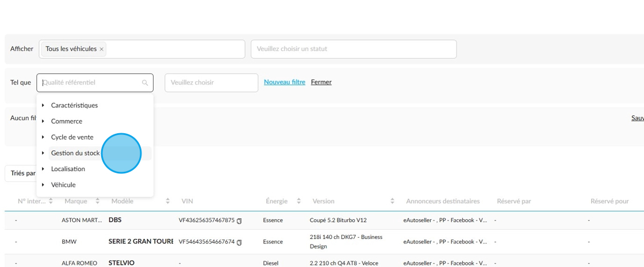Select Commerce in the filter list
Screen dimensions: 644x267
(67, 121)
